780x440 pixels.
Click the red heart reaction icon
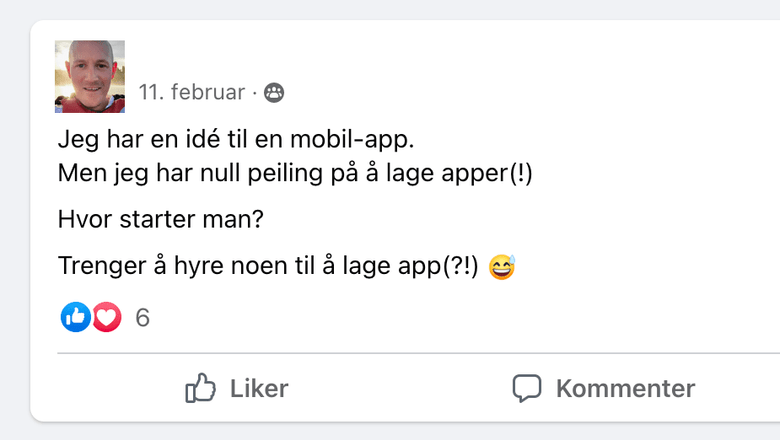[x=106, y=318]
